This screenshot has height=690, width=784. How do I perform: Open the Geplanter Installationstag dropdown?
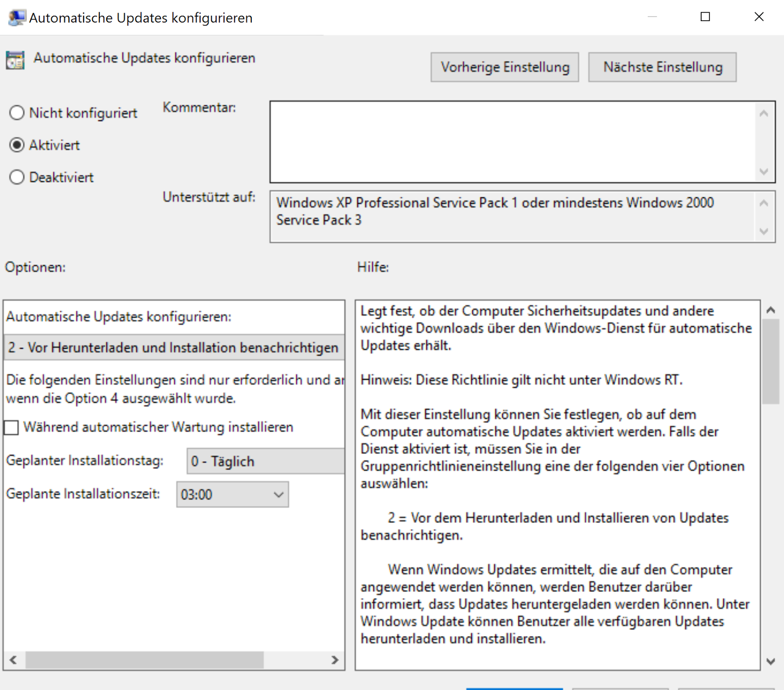(266, 461)
